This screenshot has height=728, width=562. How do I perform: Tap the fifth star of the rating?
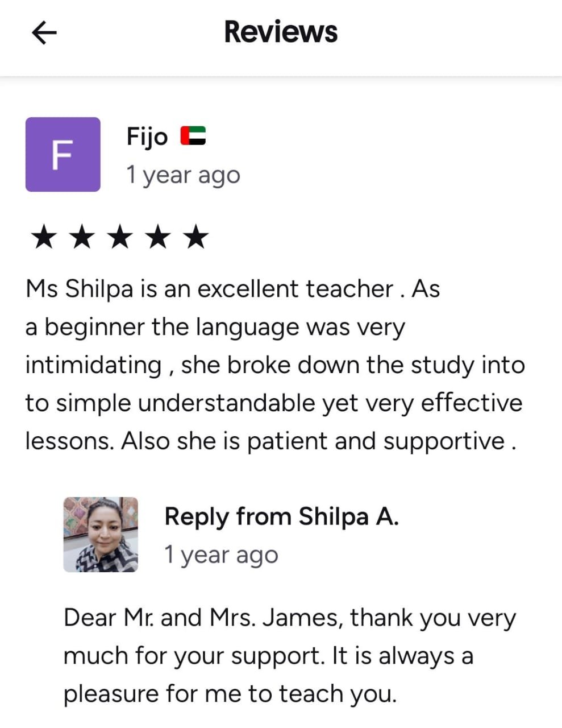196,237
